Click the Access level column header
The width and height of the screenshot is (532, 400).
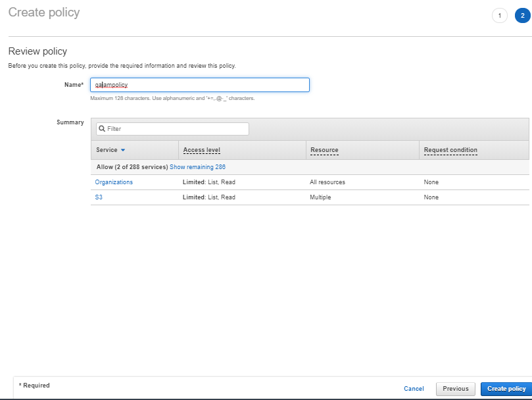tap(201, 150)
